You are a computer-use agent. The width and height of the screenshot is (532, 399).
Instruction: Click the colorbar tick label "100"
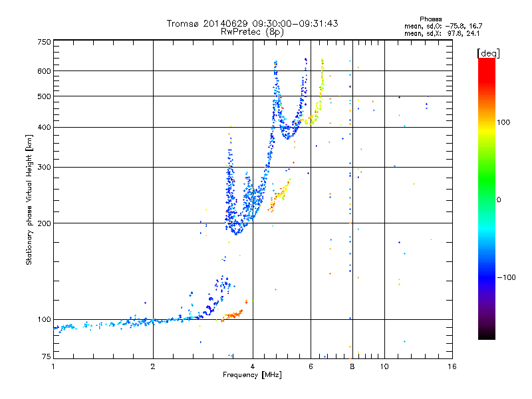coord(503,122)
